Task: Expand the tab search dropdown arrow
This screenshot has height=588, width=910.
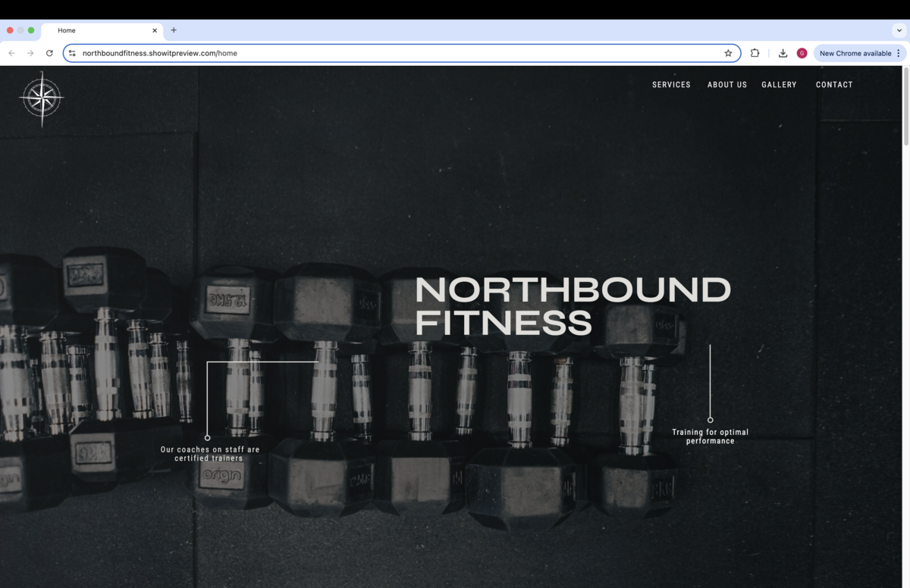Action: pos(899,30)
